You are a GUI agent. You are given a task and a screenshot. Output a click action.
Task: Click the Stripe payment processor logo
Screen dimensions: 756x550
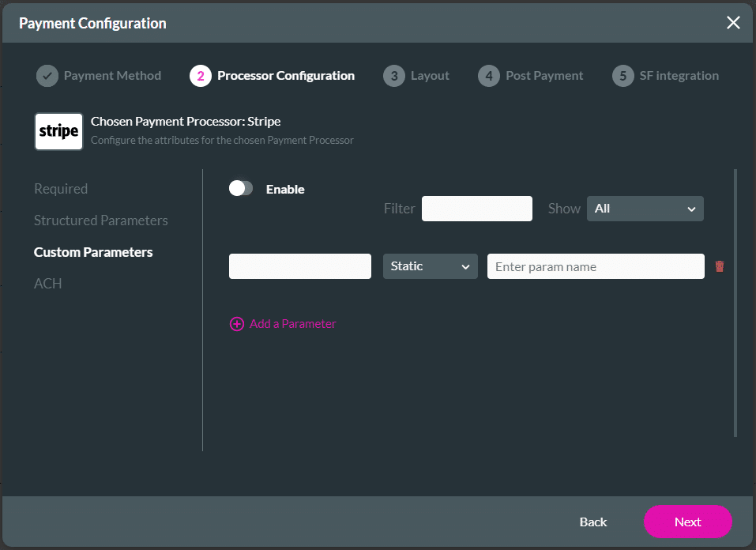tap(58, 131)
